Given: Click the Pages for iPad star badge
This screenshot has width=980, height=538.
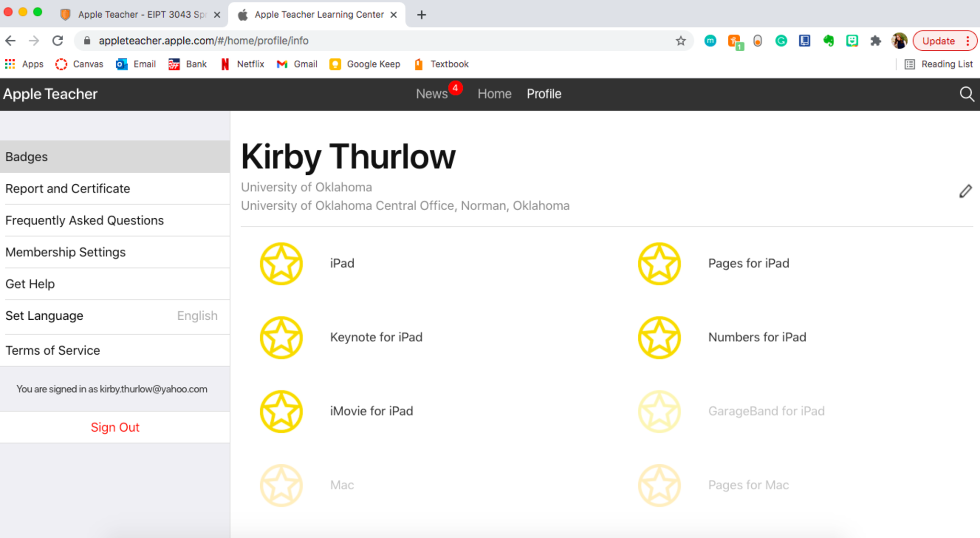Looking at the screenshot, I should 659,263.
